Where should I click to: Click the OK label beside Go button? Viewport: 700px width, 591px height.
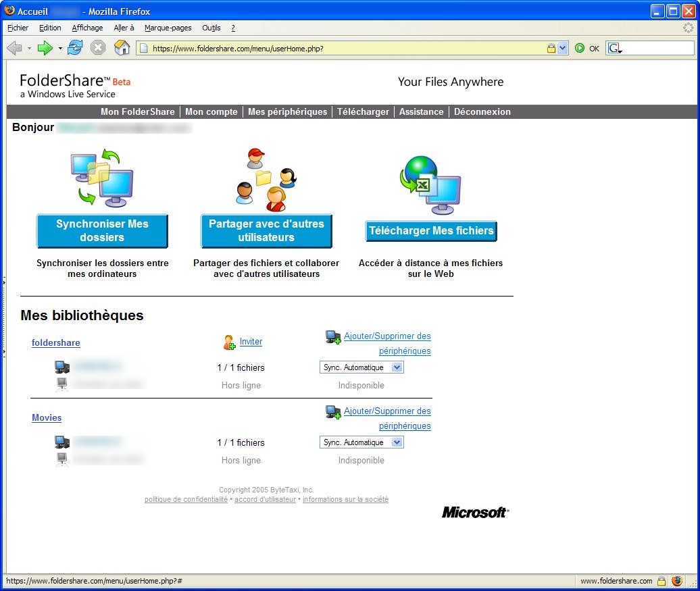(594, 49)
